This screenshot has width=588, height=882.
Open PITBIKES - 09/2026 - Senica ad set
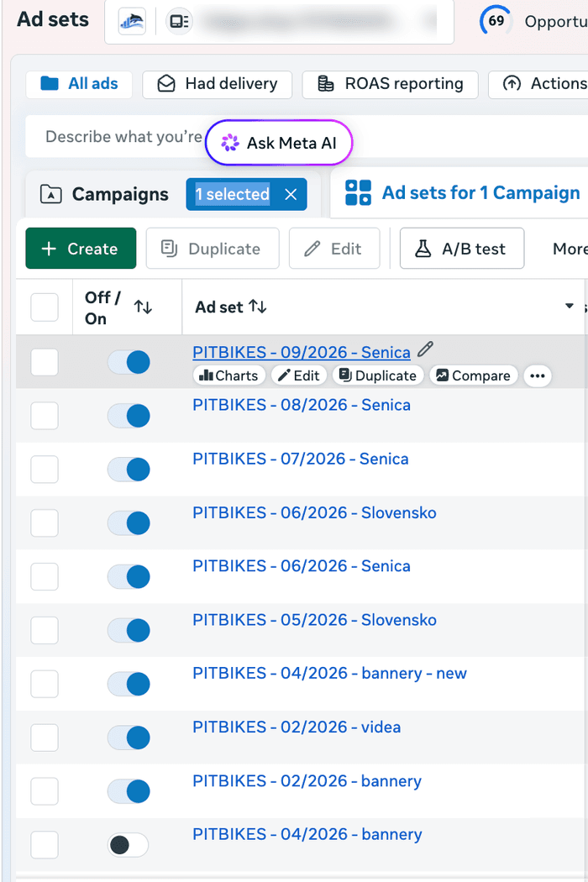coord(302,352)
